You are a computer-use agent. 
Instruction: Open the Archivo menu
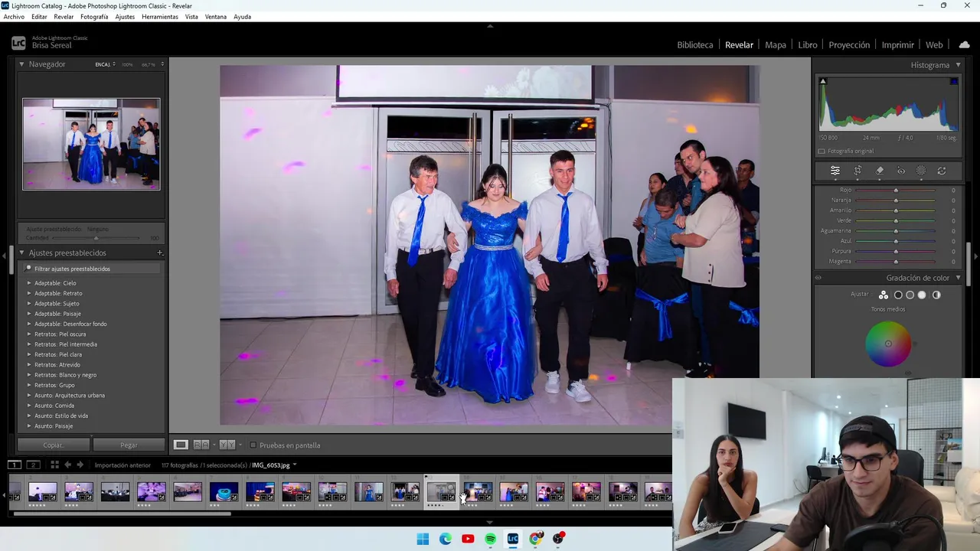coord(14,16)
